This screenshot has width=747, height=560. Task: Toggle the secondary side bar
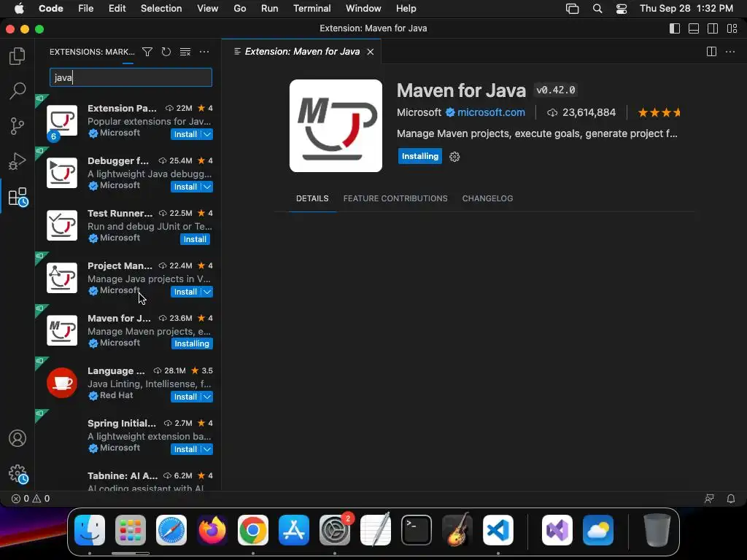713,28
